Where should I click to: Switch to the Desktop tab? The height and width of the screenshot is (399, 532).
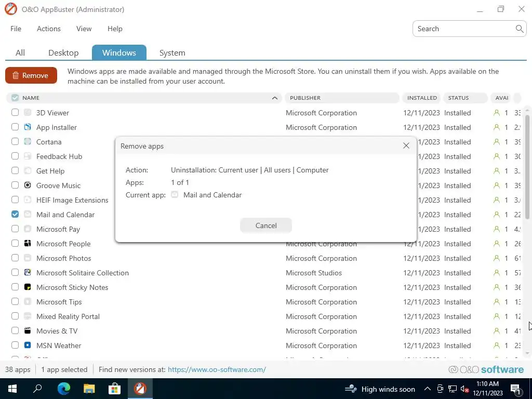point(63,53)
